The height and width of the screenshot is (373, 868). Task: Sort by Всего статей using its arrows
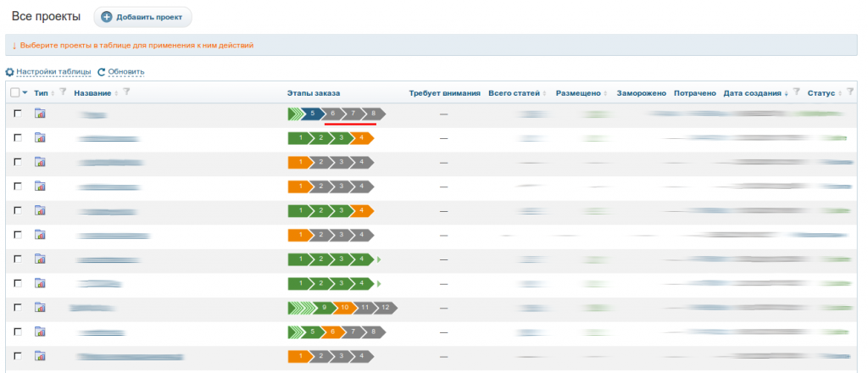[x=545, y=93]
